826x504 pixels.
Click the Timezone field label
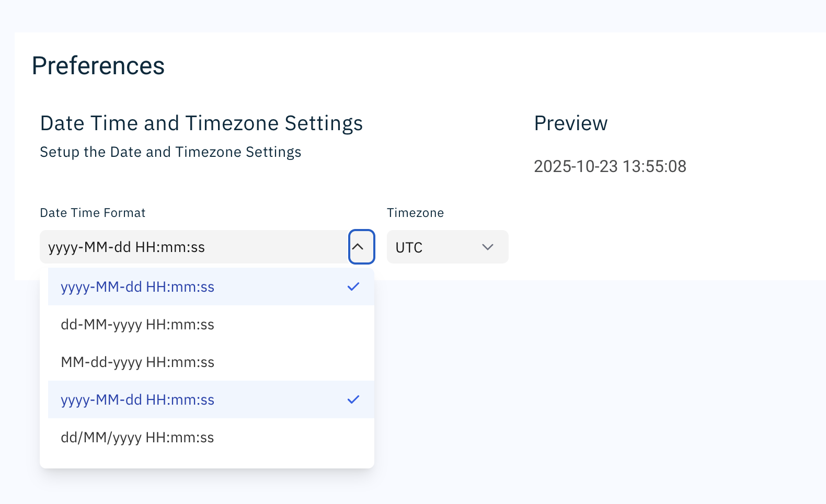pos(415,213)
